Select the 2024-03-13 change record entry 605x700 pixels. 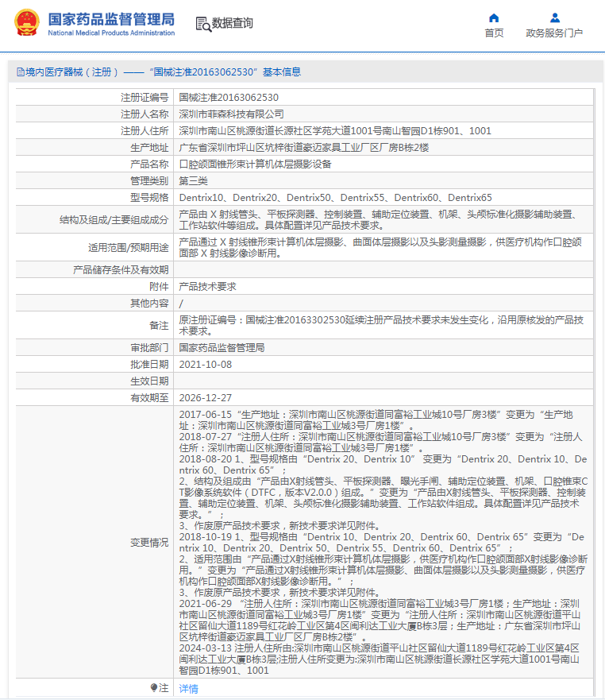click(380, 659)
